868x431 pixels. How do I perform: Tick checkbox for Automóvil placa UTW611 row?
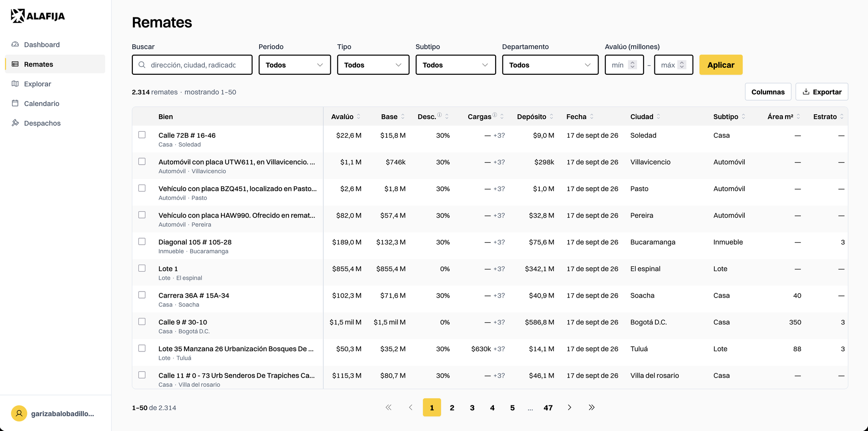click(142, 161)
